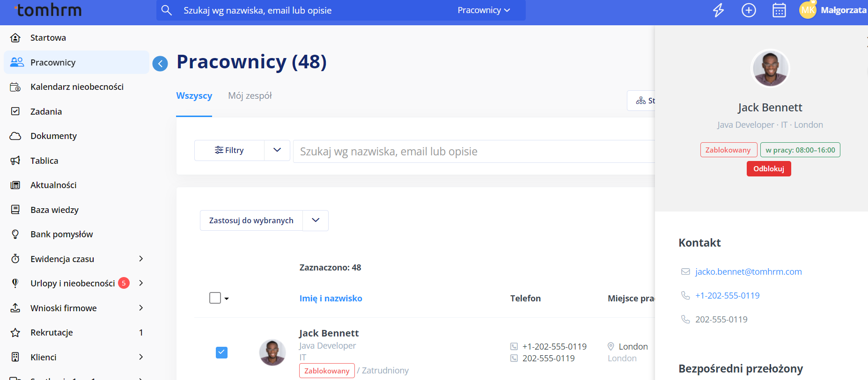Open select-all checkbox dropdown caret
Viewport: 868px width, 380px height.
227,299
